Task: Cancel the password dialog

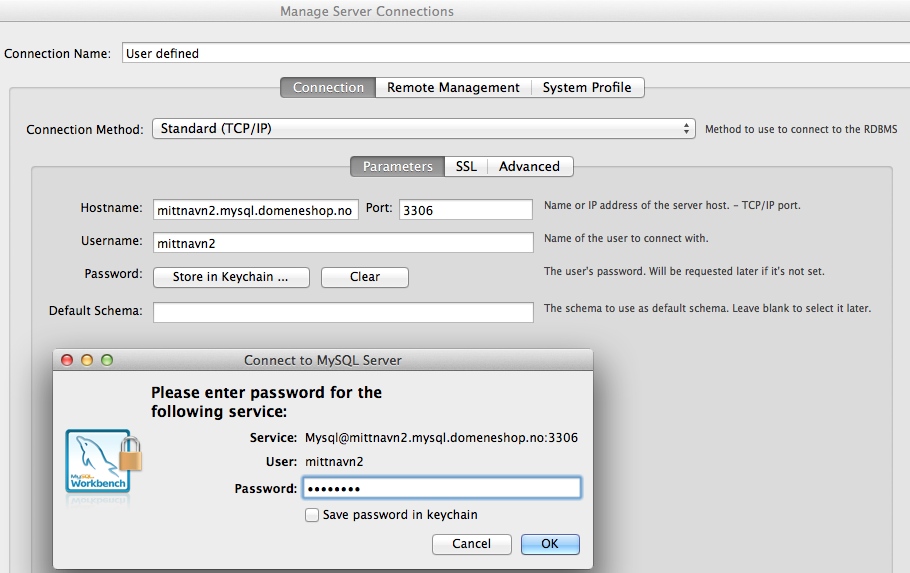Action: click(471, 544)
